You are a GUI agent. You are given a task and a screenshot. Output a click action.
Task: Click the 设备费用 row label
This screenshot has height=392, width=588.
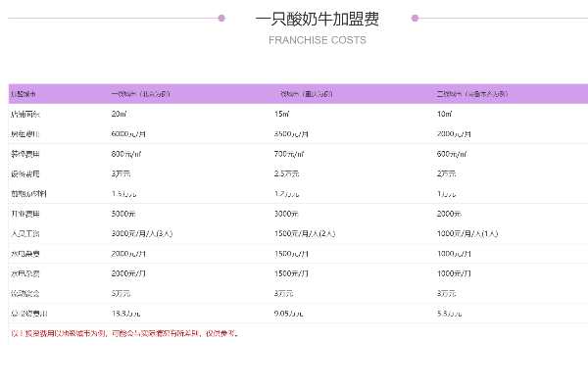[x=25, y=173]
